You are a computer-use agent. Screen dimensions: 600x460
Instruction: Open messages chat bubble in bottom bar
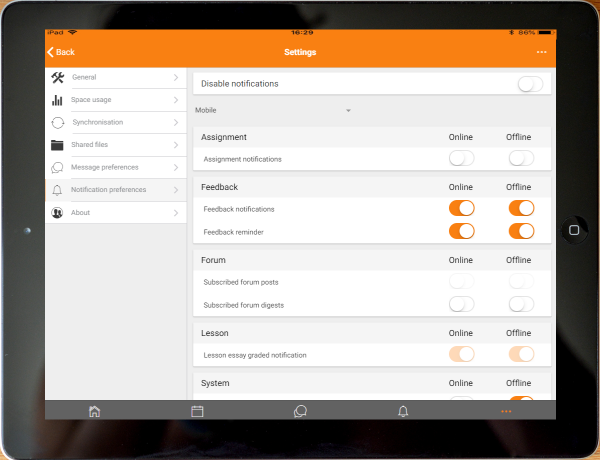(300, 411)
